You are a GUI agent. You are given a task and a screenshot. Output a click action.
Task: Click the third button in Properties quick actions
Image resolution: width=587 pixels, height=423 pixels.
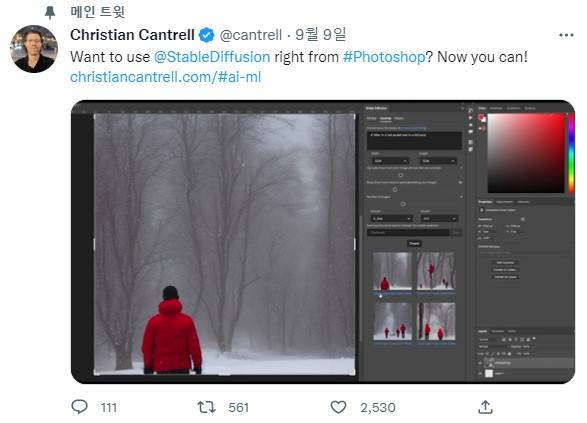coord(505,277)
